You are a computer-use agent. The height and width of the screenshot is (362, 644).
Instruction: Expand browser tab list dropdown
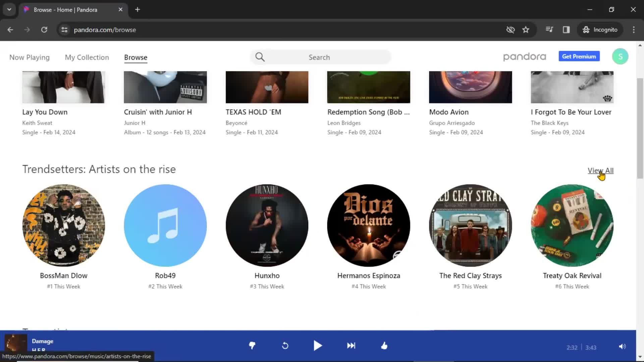coord(9,9)
